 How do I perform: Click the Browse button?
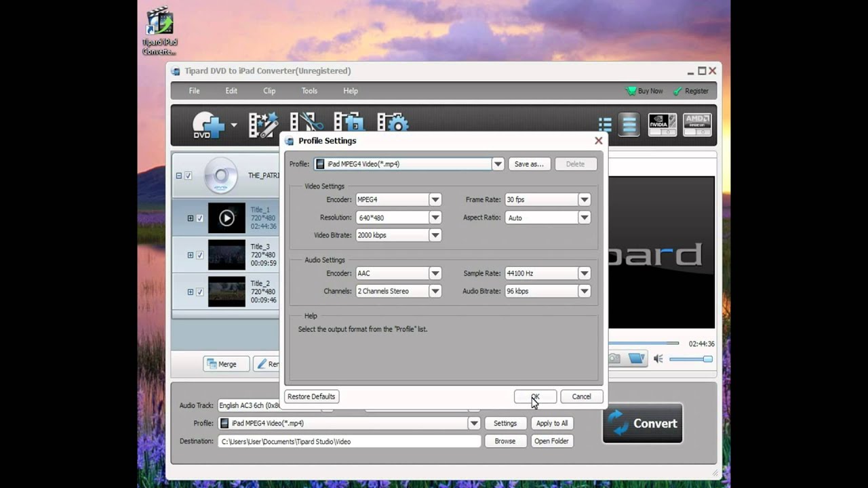point(505,441)
